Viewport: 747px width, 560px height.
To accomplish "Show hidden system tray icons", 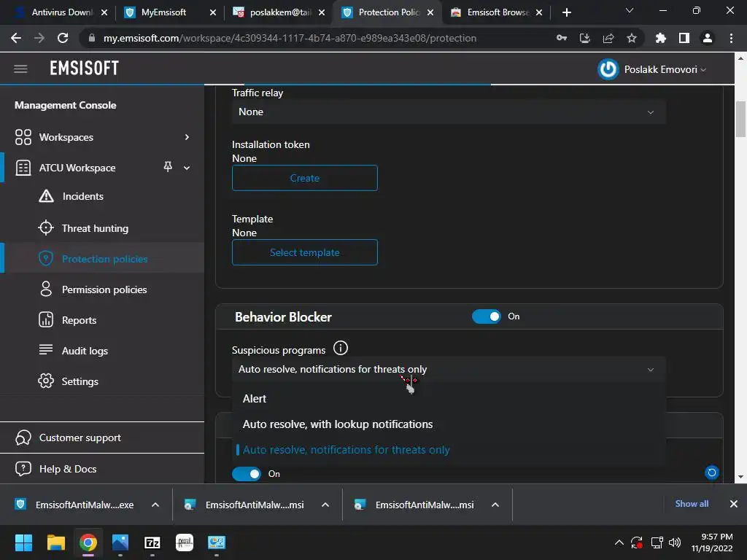I will 619,542.
